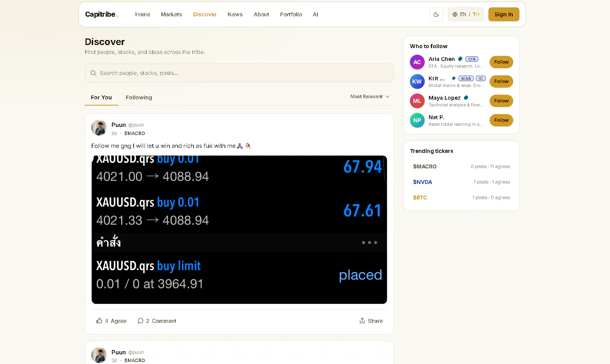Go to Portfolio in navigation
Image resolution: width=610 pixels, height=364 pixels.
(291, 14)
